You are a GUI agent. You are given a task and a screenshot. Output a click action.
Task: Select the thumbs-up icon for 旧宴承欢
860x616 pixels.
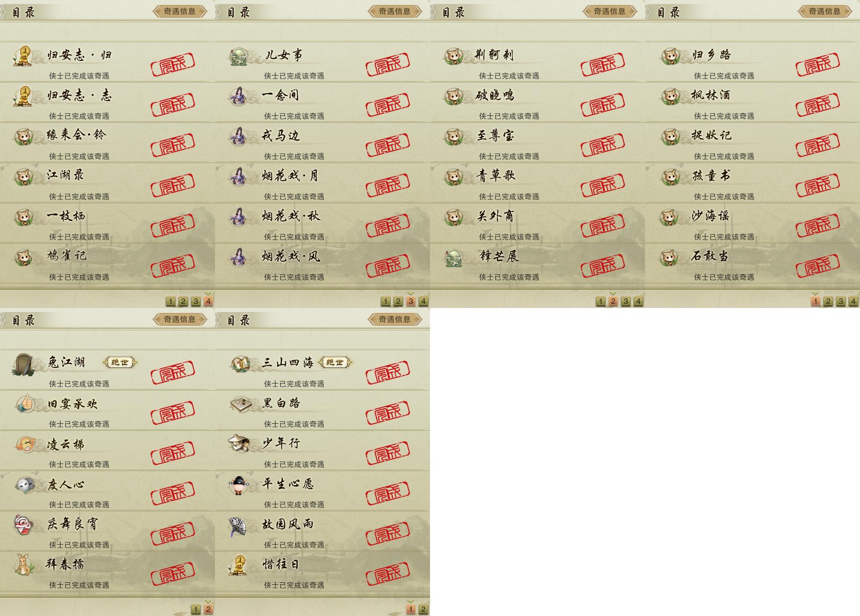pyautogui.click(x=24, y=404)
